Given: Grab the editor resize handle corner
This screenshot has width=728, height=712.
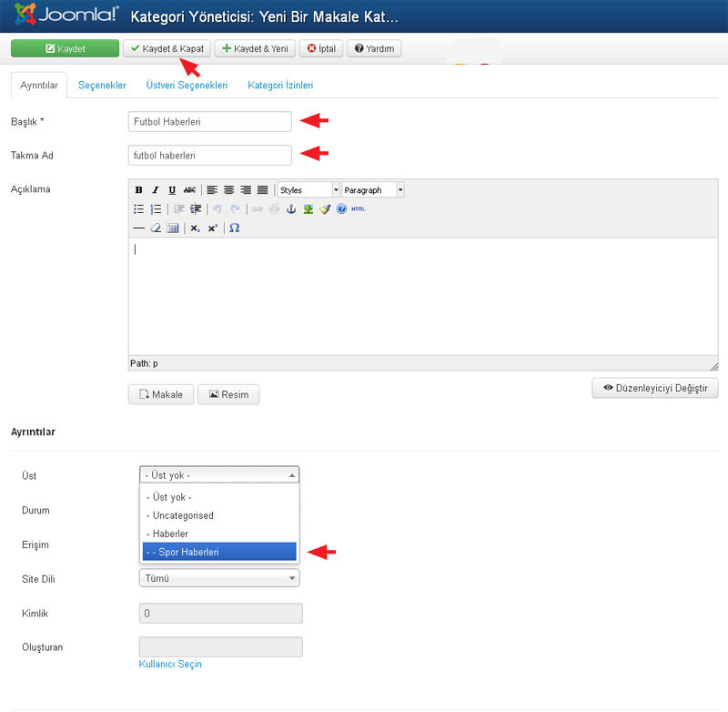Looking at the screenshot, I should click(714, 366).
